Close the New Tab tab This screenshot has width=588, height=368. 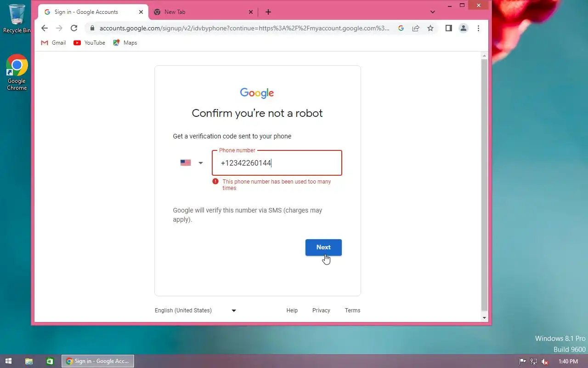pyautogui.click(x=251, y=12)
